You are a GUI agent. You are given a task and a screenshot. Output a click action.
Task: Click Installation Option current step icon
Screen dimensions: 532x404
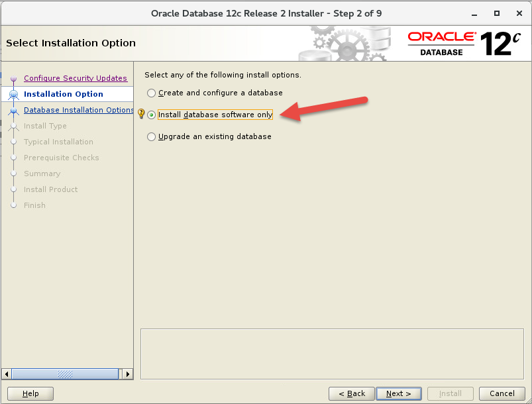(13, 94)
